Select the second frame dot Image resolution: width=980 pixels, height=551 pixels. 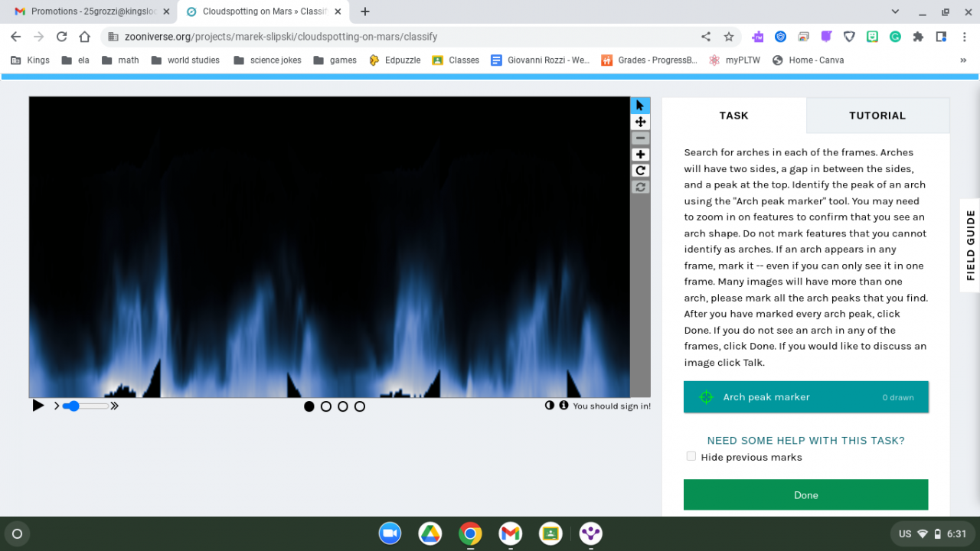point(326,406)
